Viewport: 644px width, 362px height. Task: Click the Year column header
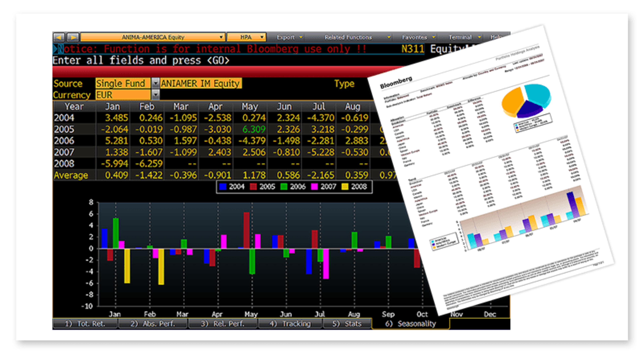(x=74, y=106)
